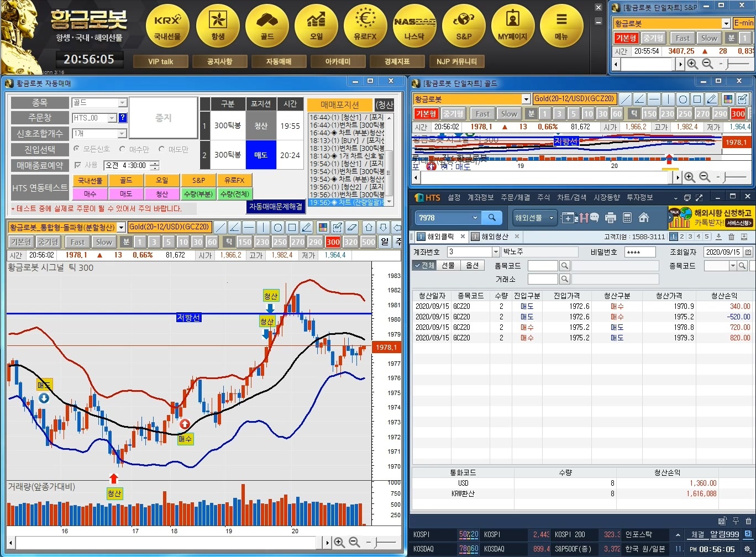Zoom out on the main chart with magnifier minus
The image size is (756, 557).
(354, 543)
